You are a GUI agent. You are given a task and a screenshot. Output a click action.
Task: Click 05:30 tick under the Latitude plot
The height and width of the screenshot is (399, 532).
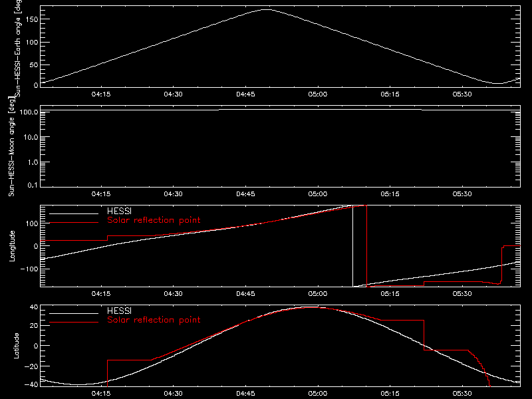462,394
